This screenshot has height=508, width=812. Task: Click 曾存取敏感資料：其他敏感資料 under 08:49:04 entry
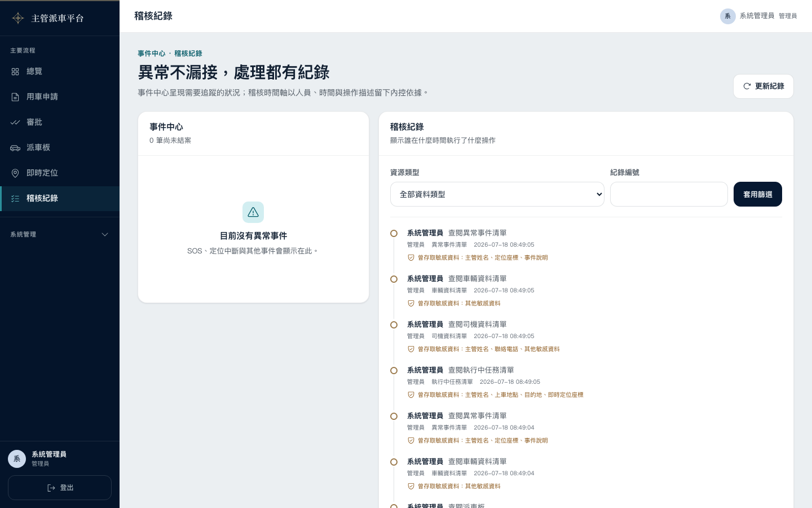click(x=459, y=487)
